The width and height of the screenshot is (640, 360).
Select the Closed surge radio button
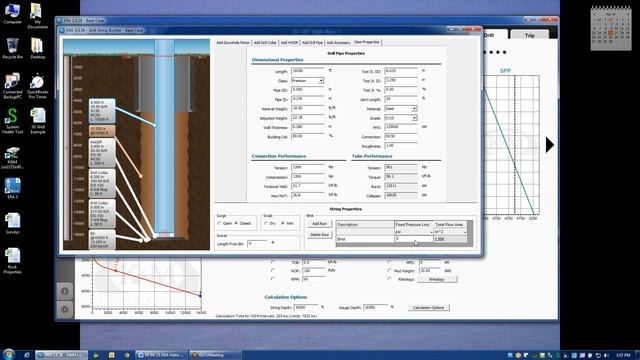[x=236, y=223]
